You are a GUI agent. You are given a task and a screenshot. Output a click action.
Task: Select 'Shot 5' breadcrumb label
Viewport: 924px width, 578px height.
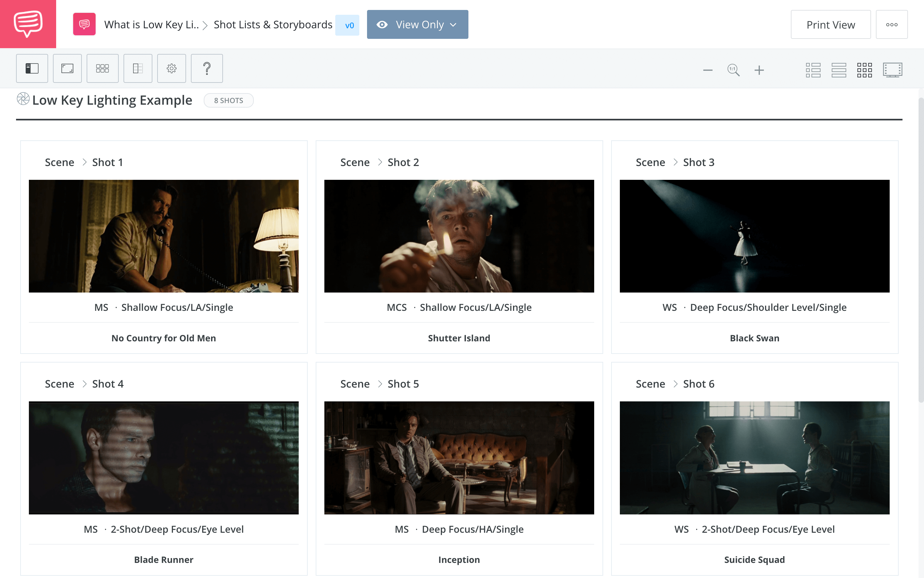click(x=403, y=384)
